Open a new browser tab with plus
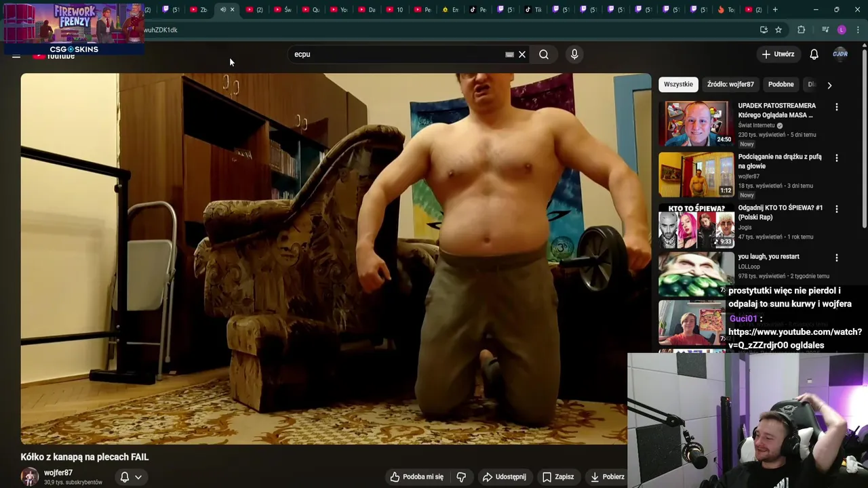Viewport: 868px width, 488px height. [x=775, y=9]
